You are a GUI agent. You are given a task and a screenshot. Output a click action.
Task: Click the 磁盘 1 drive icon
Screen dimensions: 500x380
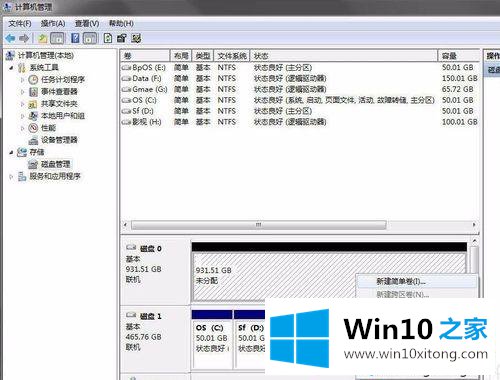131,315
